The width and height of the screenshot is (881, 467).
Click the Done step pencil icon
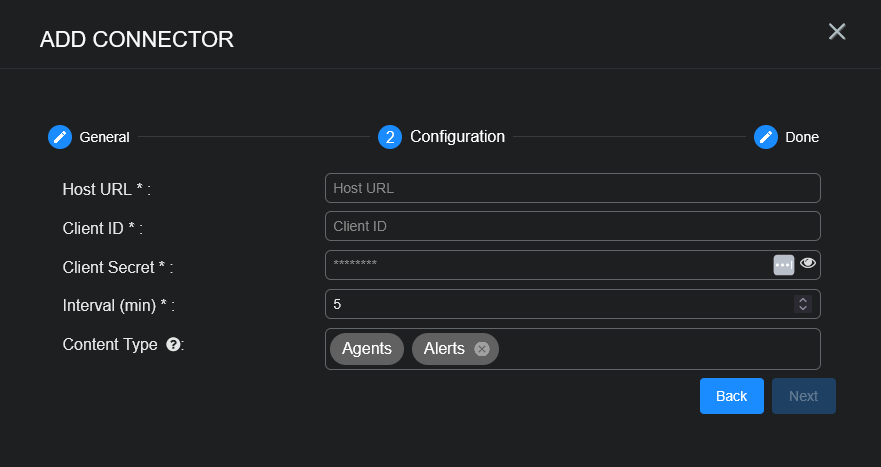point(766,137)
